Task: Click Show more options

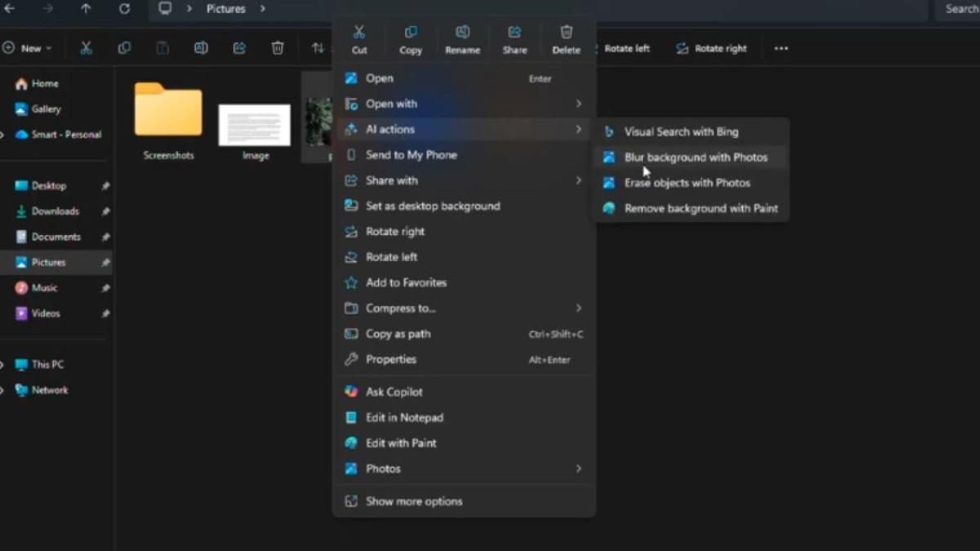Action: point(464,501)
